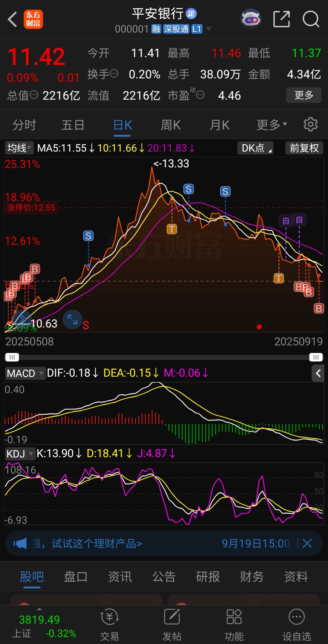Screen dimensions: 328x644
Task: Open the 公告 tab
Action: coord(164,577)
